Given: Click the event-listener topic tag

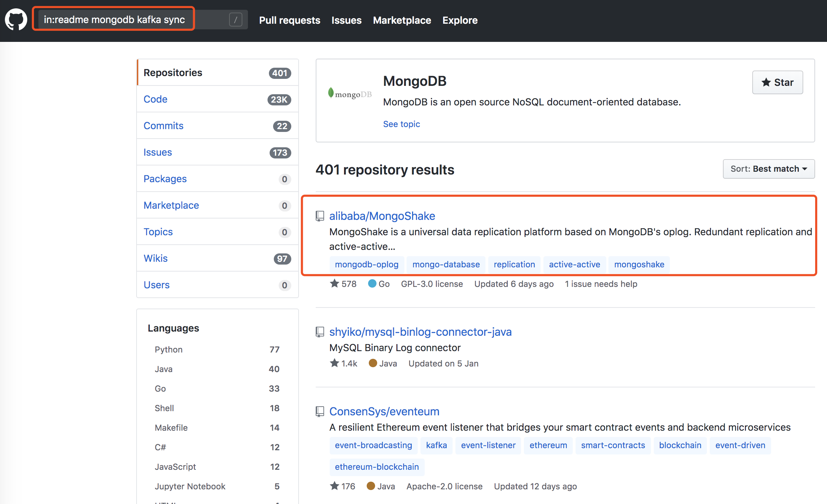Looking at the screenshot, I should [x=488, y=445].
